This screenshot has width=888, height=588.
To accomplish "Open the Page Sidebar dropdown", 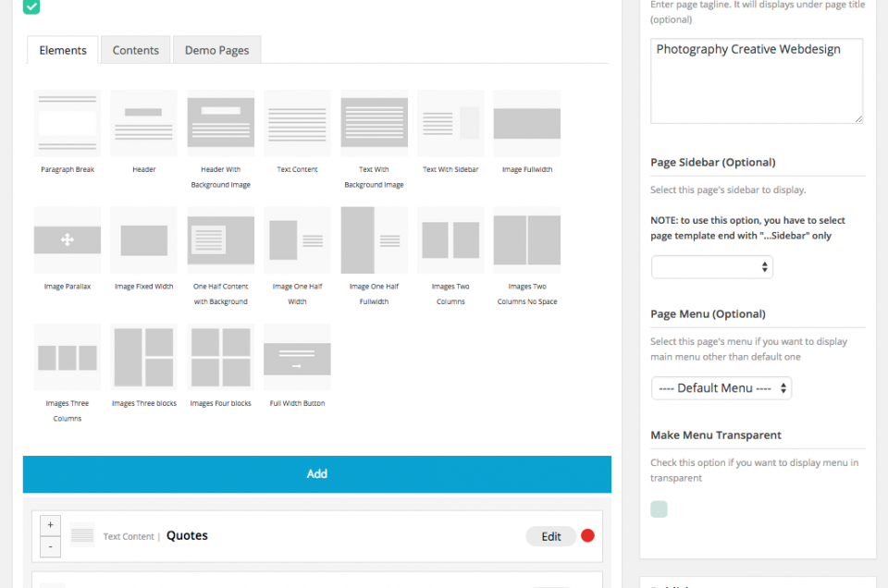I will pos(712,267).
